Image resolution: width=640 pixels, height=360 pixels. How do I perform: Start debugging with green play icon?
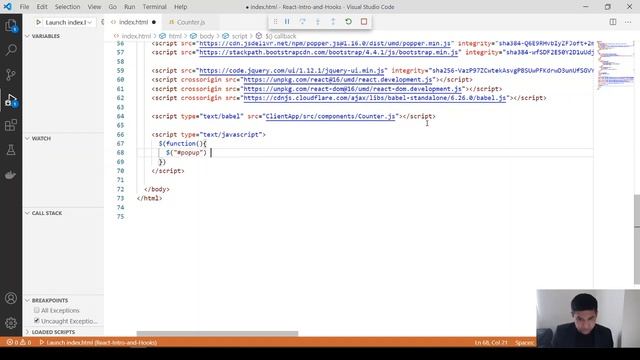coord(38,22)
